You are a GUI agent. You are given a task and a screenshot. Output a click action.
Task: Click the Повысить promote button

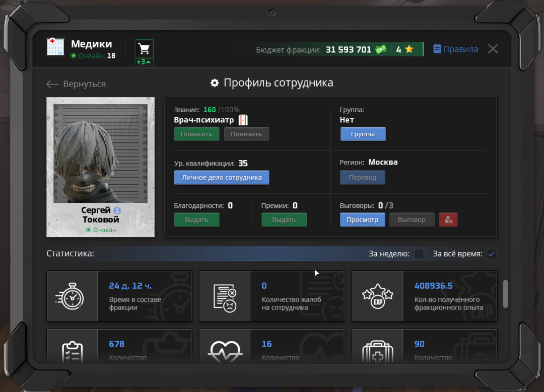(197, 134)
